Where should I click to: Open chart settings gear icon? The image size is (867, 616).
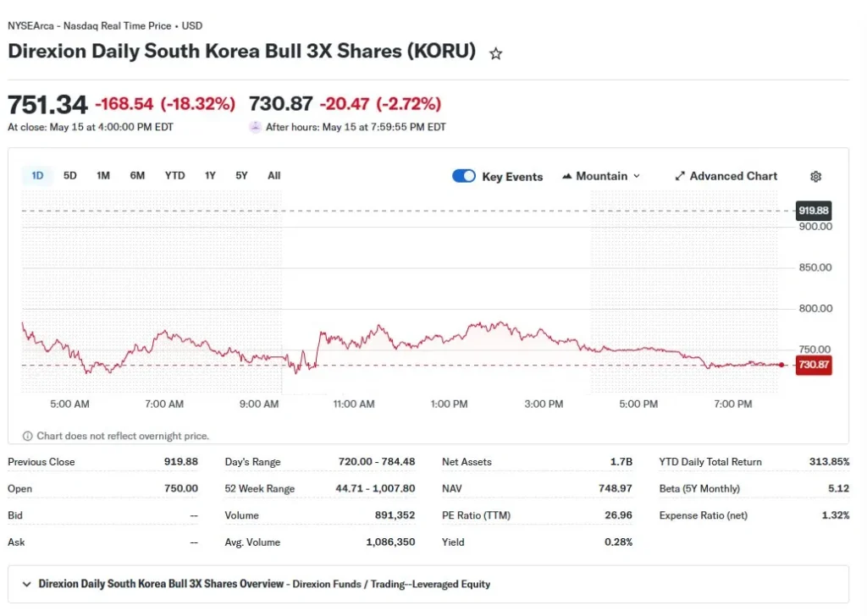pos(815,176)
